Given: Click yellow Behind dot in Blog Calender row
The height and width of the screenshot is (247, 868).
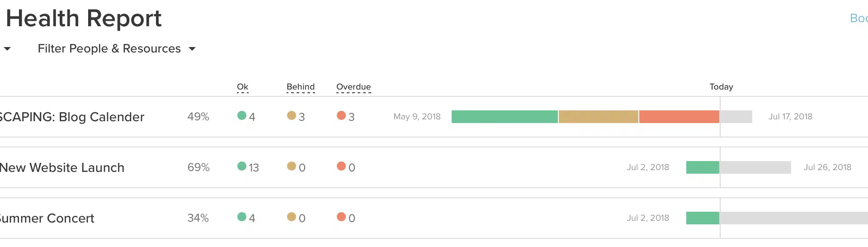Looking at the screenshot, I should tap(292, 116).
